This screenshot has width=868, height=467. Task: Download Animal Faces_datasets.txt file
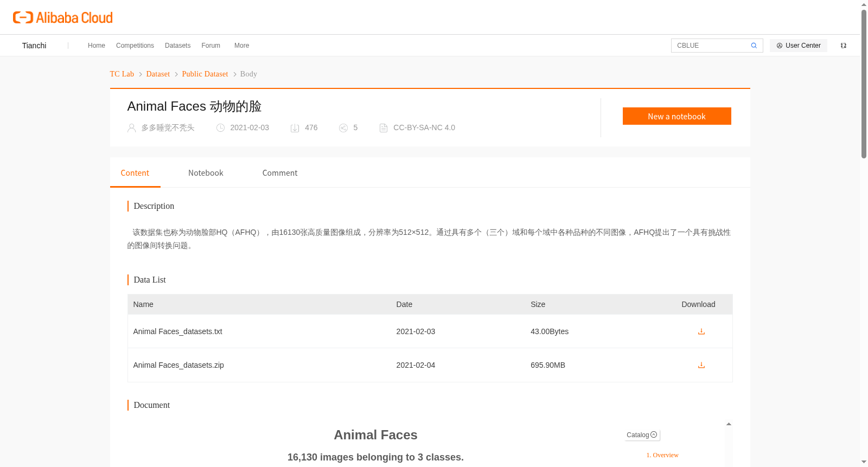pos(701,331)
